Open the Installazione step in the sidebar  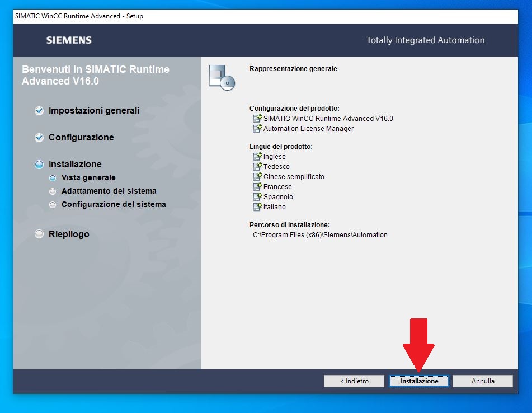[x=75, y=165]
